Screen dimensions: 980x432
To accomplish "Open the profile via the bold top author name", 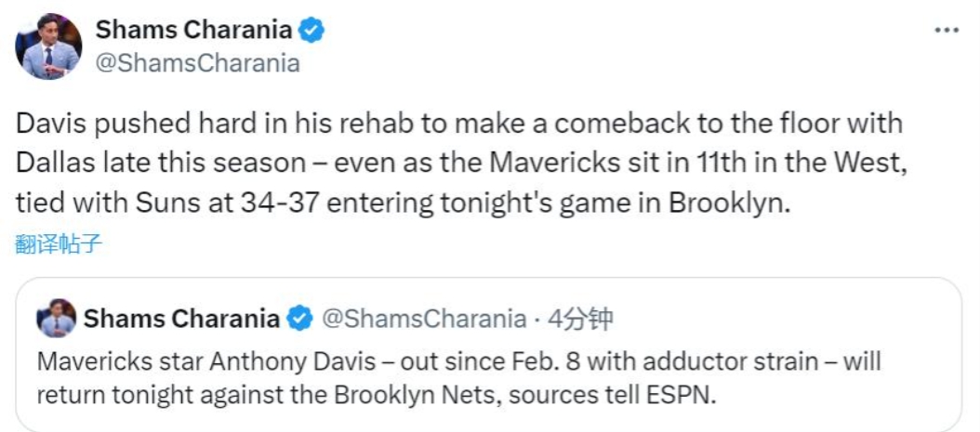I will pos(193,30).
